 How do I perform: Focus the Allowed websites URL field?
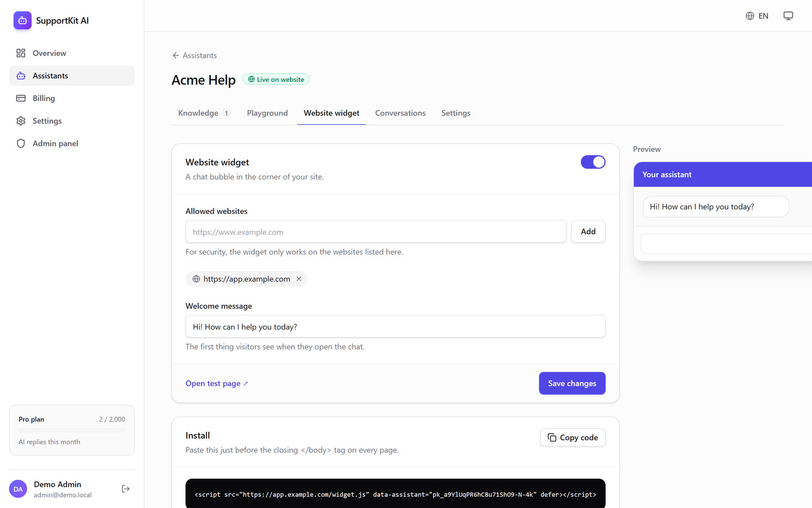click(376, 231)
